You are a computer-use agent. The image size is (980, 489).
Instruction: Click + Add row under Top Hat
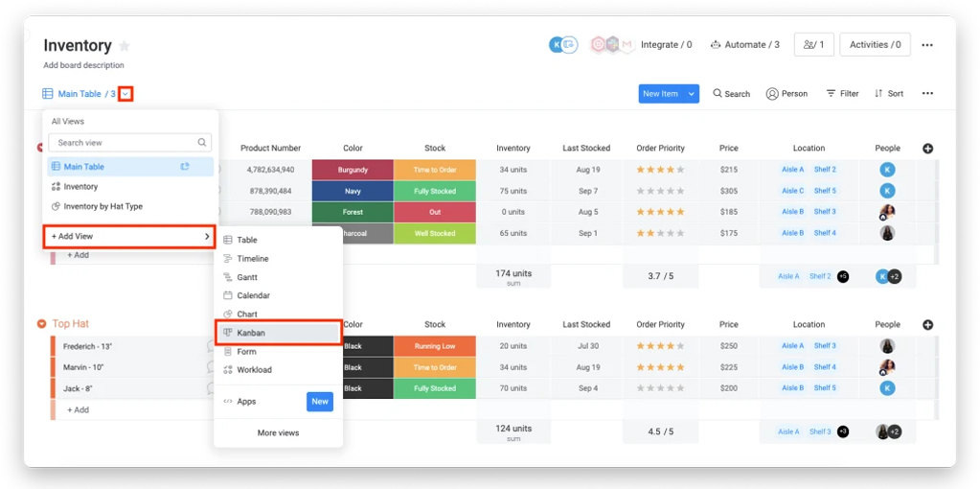pyautogui.click(x=79, y=409)
